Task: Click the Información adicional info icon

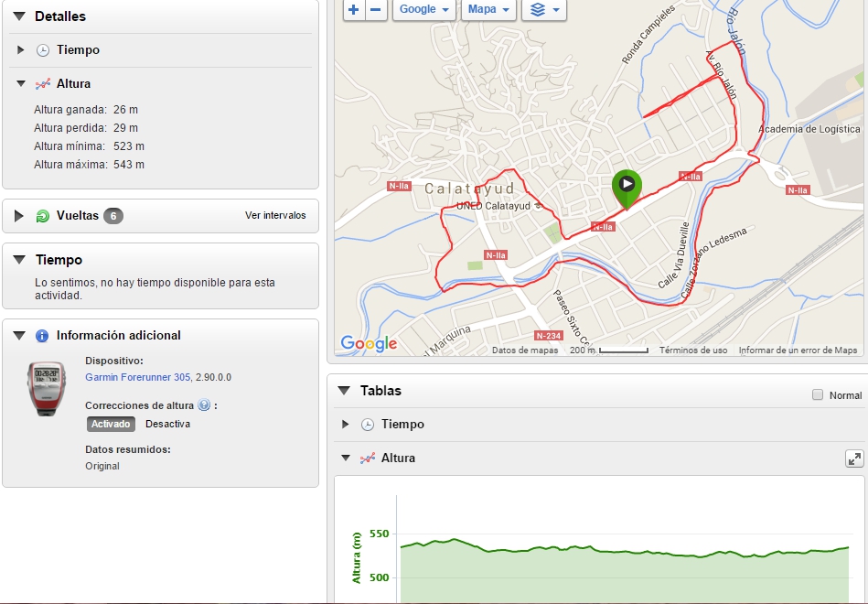Action: point(41,336)
